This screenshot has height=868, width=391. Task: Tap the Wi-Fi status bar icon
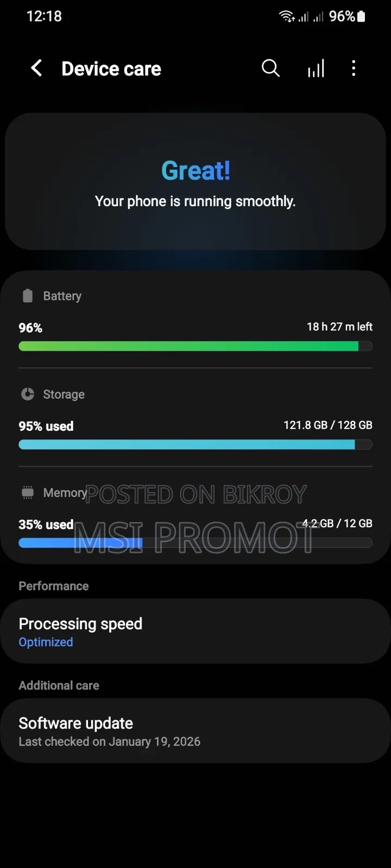(287, 16)
